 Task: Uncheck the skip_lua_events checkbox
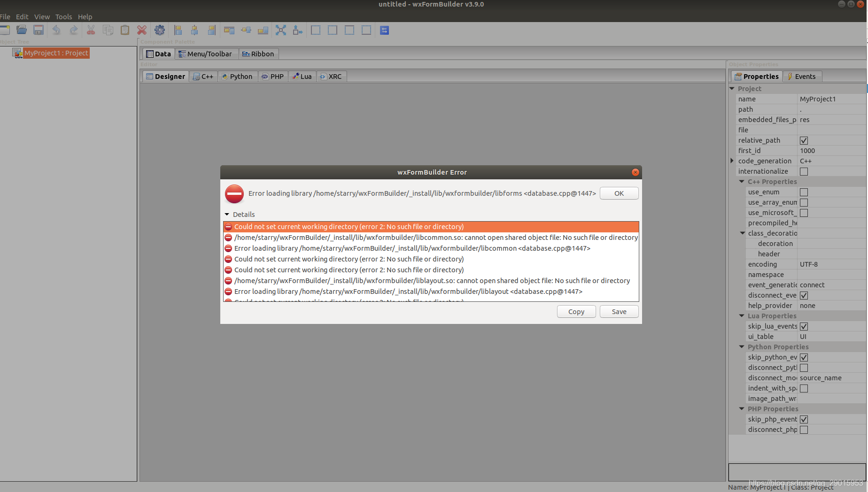804,326
